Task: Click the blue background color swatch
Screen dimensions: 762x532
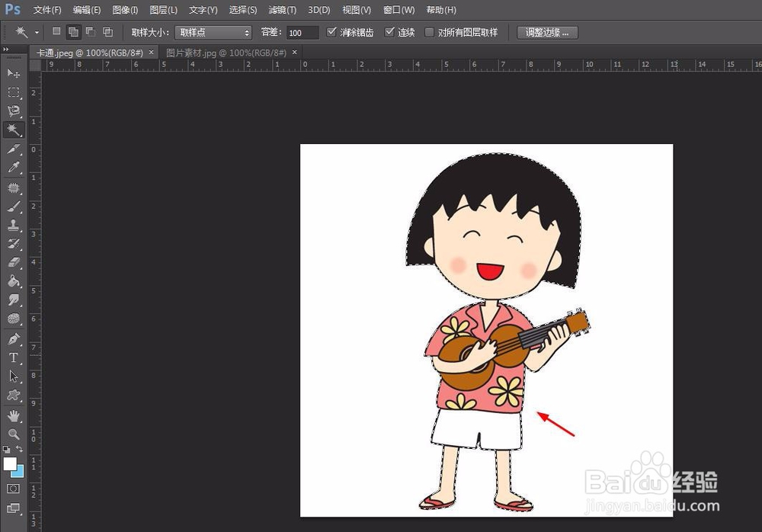Action: (20, 473)
